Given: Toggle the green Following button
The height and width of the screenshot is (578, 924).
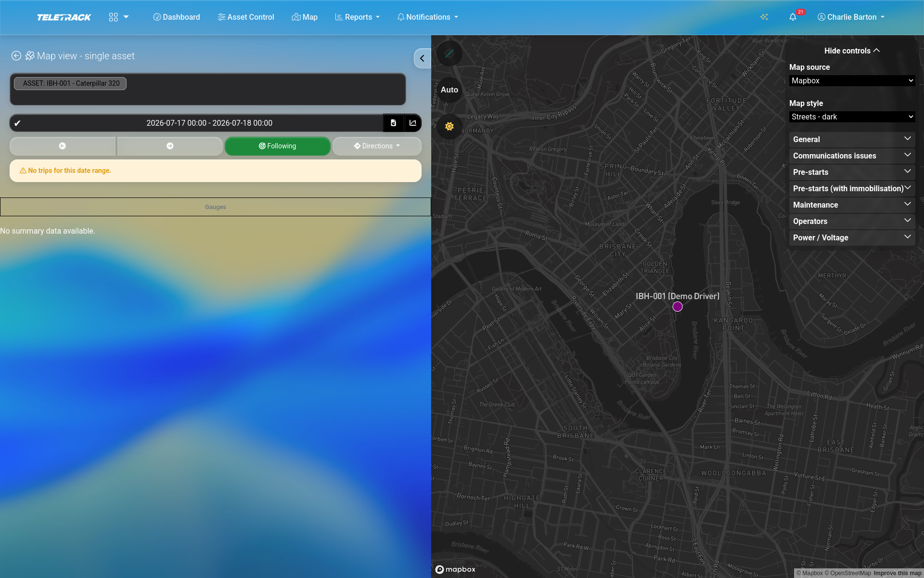Looking at the screenshot, I should tap(278, 146).
